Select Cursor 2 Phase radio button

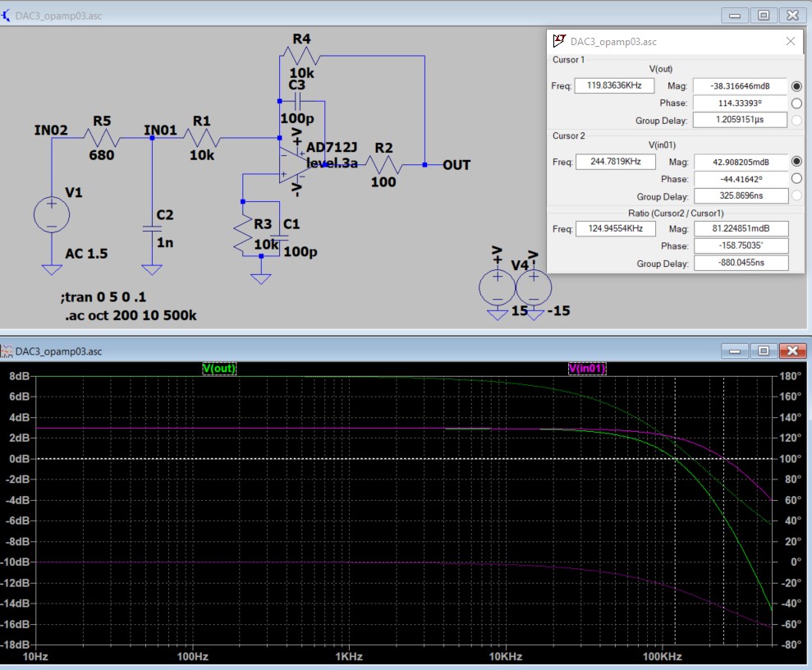pos(796,179)
